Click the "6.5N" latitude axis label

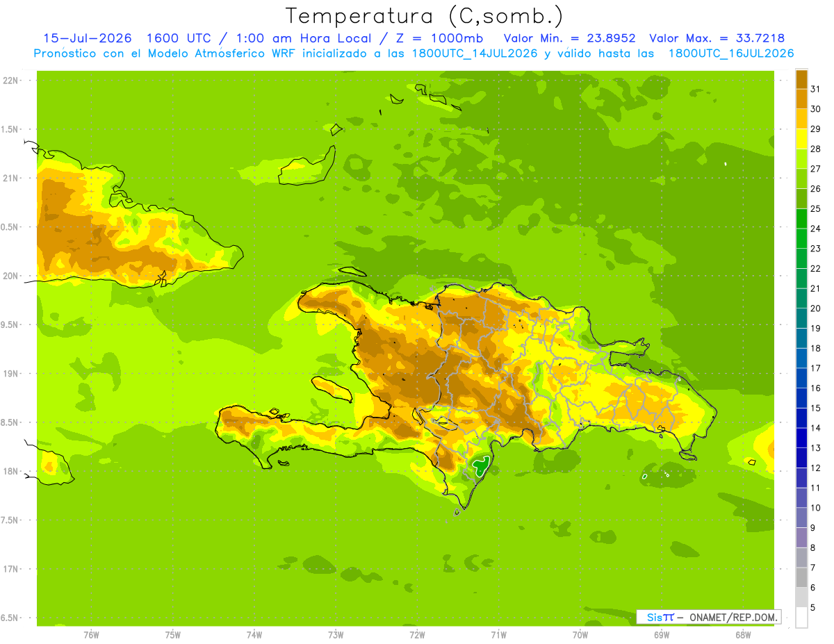(10, 618)
